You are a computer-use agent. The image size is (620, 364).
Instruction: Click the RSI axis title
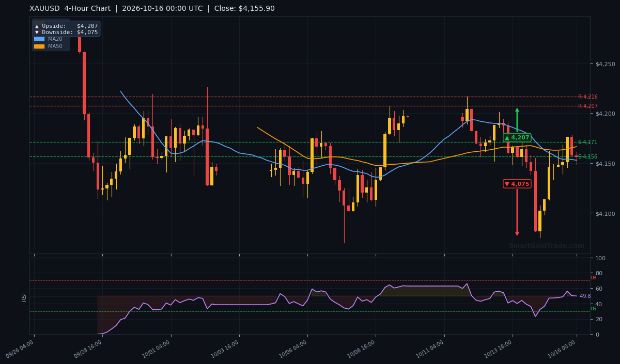tap(24, 297)
